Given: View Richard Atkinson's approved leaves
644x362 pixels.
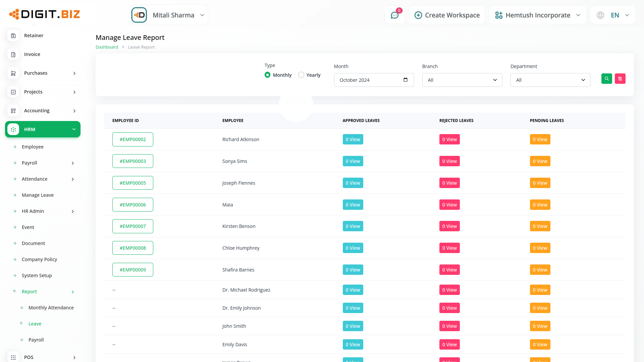Looking at the screenshot, I should coord(353,139).
